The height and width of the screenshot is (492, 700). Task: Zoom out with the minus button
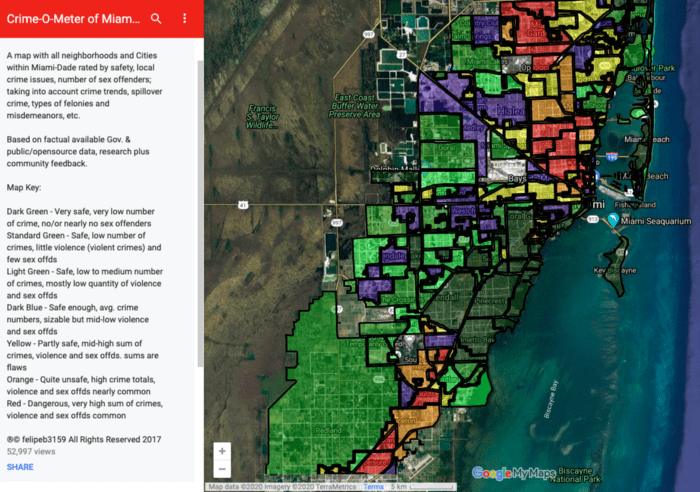point(222,469)
